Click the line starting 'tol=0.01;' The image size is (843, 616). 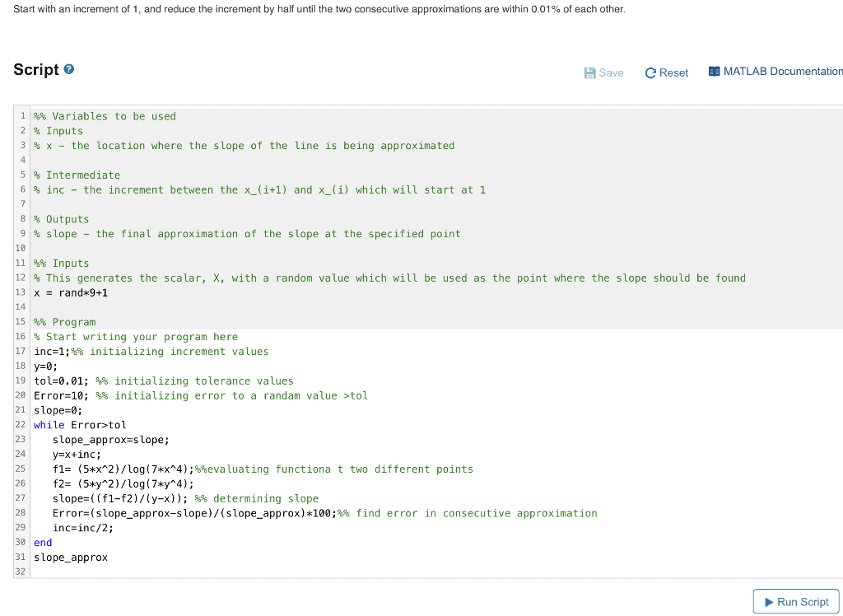[164, 381]
